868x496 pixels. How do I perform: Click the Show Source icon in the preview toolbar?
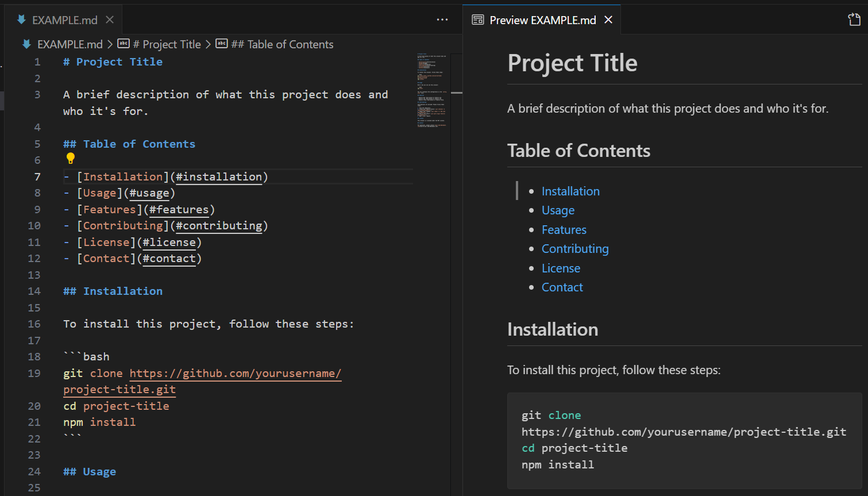point(854,19)
